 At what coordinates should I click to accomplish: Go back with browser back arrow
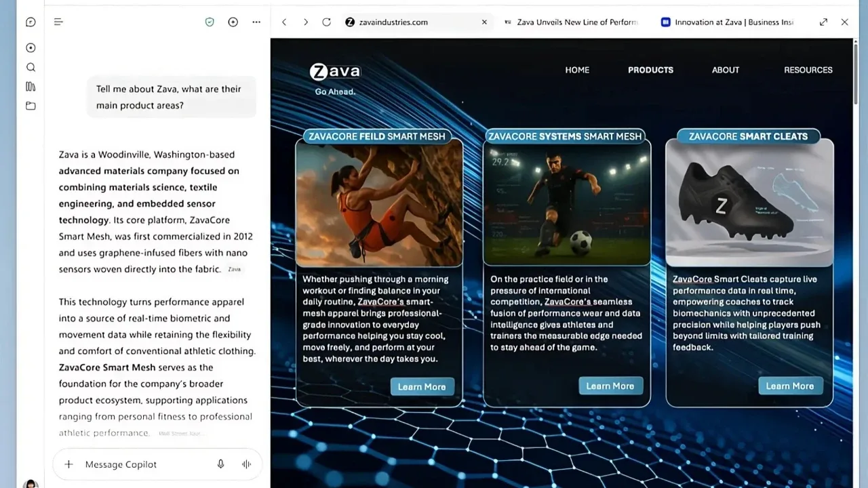[284, 22]
